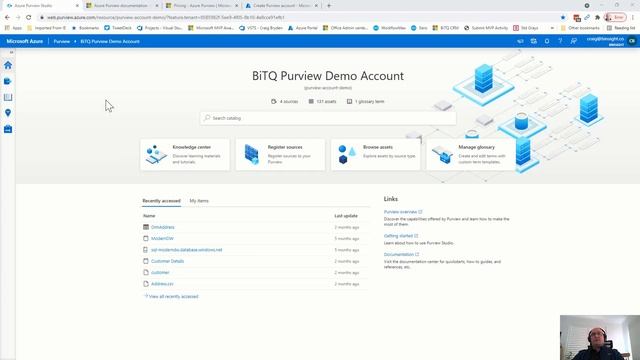This screenshot has height=360, width=640.
Task: Click the Purview breadcrumb in header
Action: tap(62, 41)
